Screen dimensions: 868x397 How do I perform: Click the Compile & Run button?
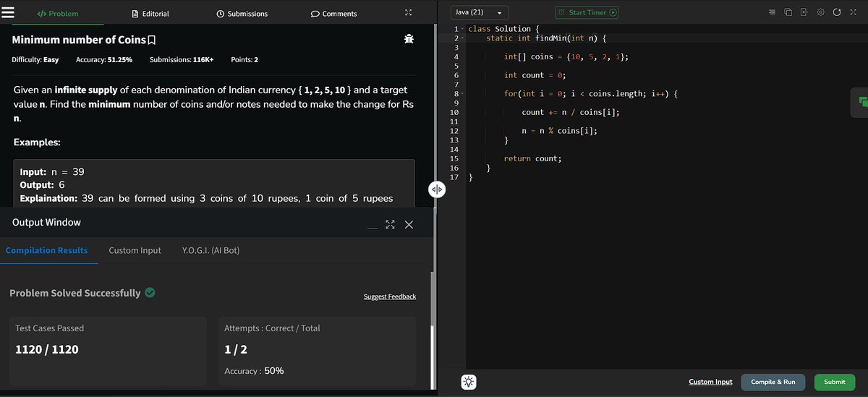pyautogui.click(x=773, y=382)
